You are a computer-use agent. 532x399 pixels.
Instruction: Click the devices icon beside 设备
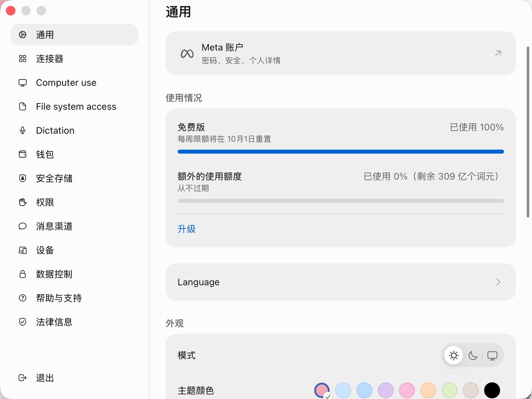[x=23, y=250]
